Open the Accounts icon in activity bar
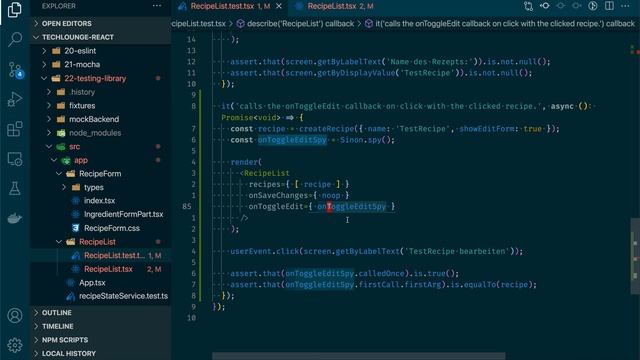The image size is (640, 360). [15, 316]
